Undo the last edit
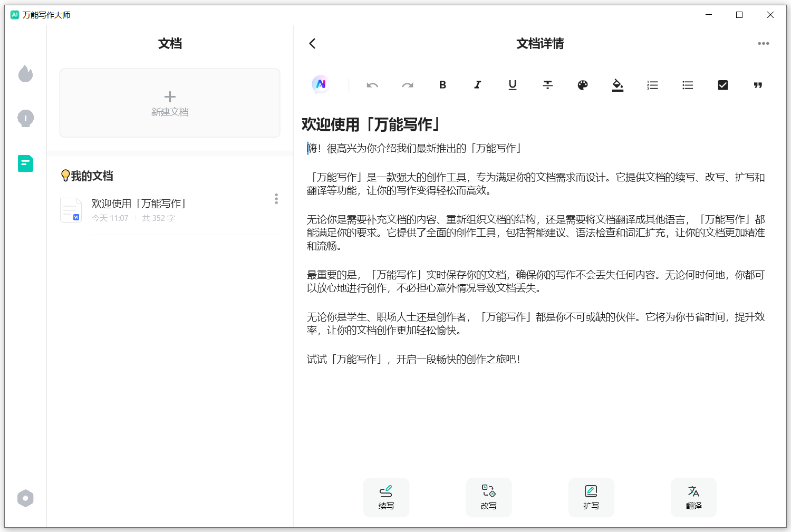The height and width of the screenshot is (532, 791). 372,85
